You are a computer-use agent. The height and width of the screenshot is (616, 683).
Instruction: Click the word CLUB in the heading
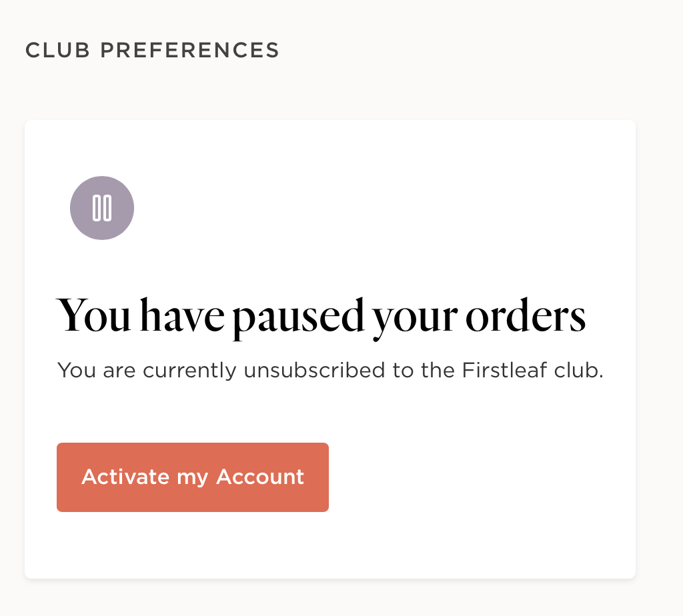pos(57,50)
